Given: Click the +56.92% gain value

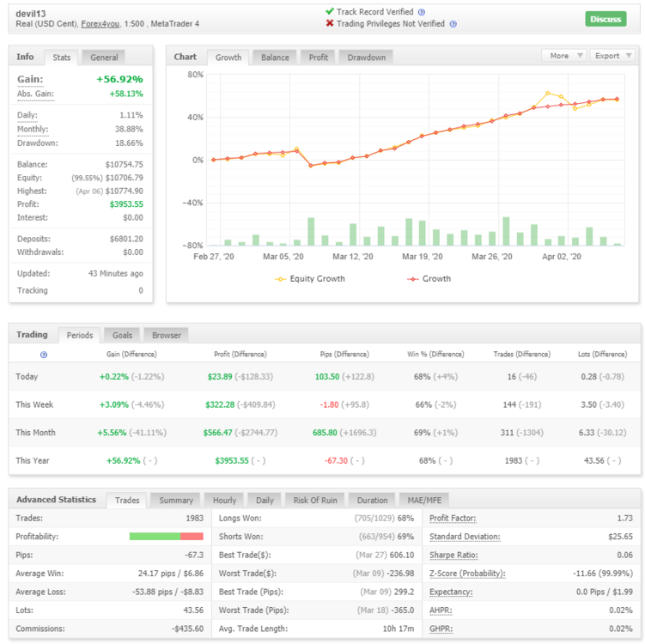Looking at the screenshot, I should pyautogui.click(x=119, y=79).
